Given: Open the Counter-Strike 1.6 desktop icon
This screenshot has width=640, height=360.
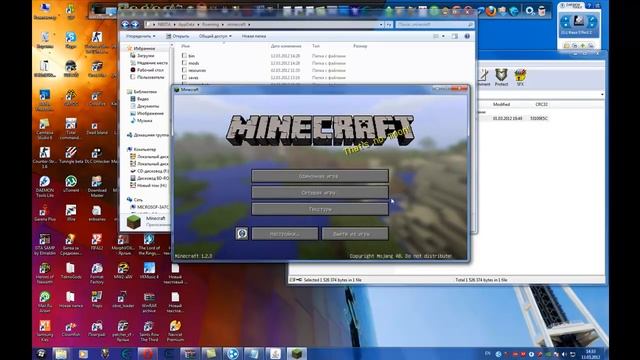Looking at the screenshot, I should click(44, 158).
